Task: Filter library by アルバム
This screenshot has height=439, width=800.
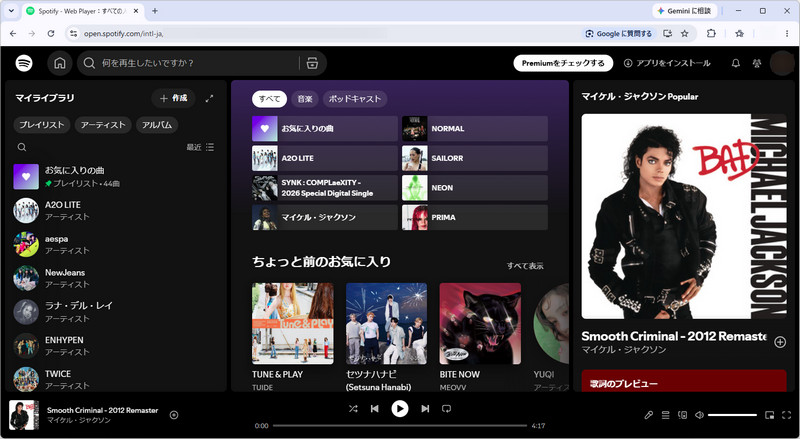Action: 157,125
